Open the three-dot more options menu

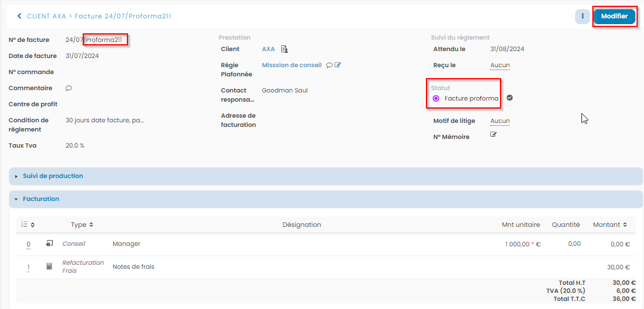point(582,17)
